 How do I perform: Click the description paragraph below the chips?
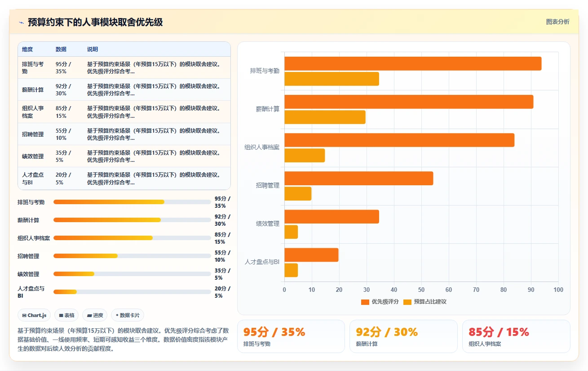click(x=123, y=339)
